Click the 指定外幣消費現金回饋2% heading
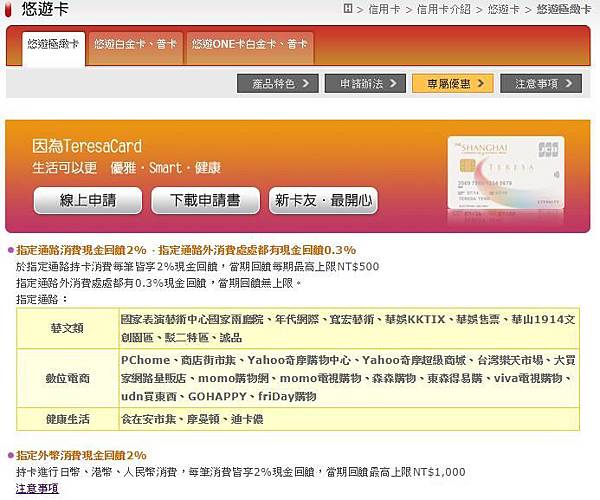The height and width of the screenshot is (500, 600). [81, 455]
